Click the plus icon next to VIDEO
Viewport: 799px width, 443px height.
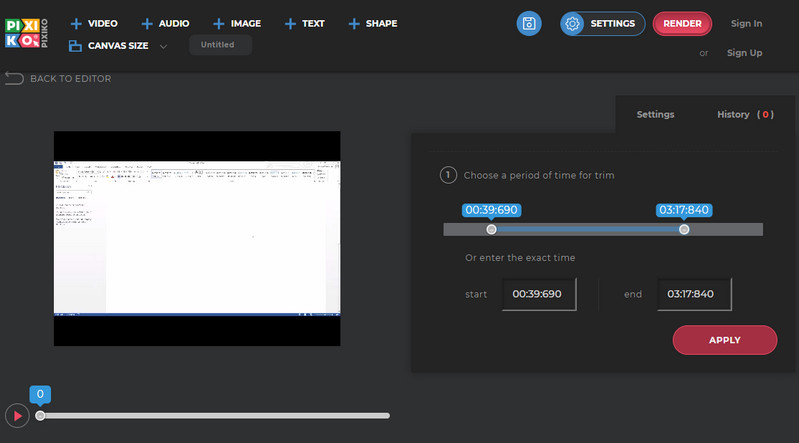(x=76, y=23)
